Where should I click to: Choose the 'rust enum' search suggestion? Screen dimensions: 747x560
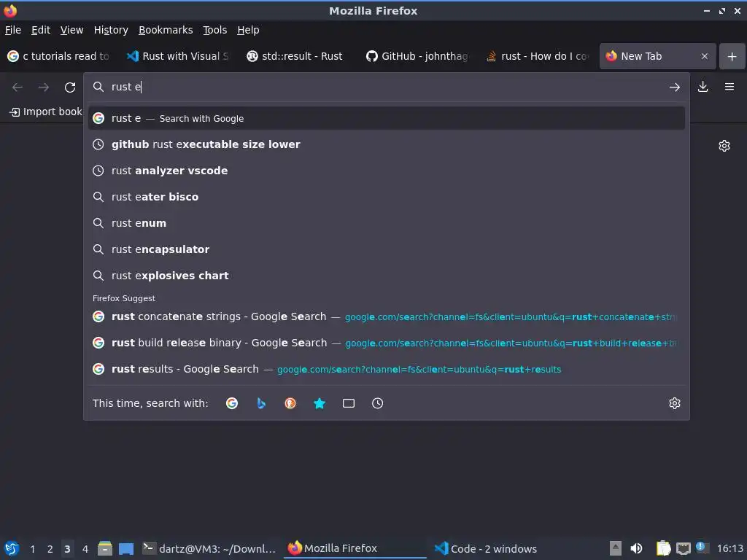(387, 223)
